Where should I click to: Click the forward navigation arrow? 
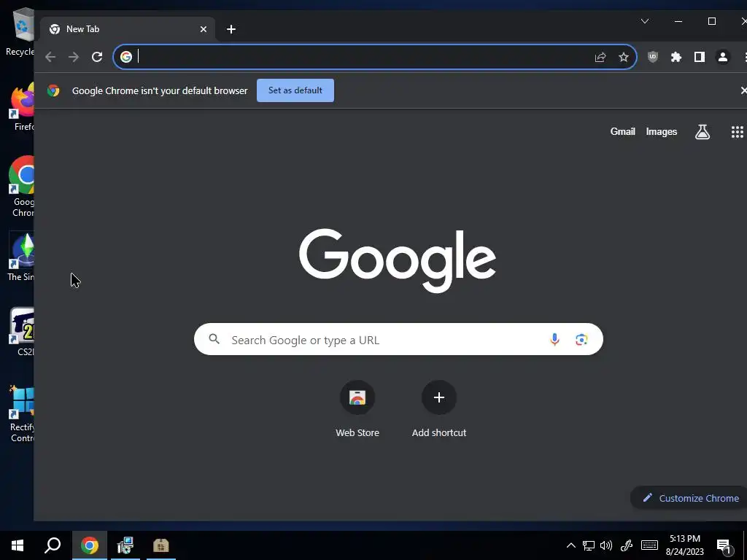tap(74, 57)
